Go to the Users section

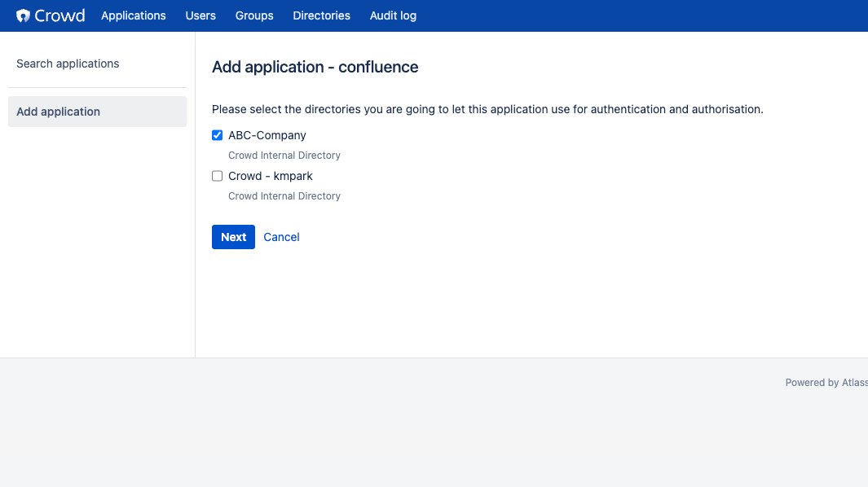pos(200,15)
